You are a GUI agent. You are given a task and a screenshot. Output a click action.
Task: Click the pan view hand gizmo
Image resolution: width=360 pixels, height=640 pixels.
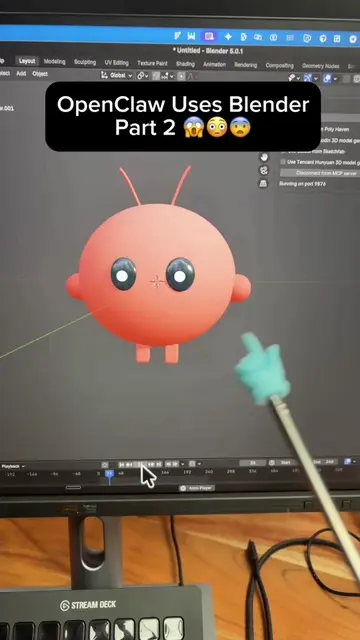(264, 157)
